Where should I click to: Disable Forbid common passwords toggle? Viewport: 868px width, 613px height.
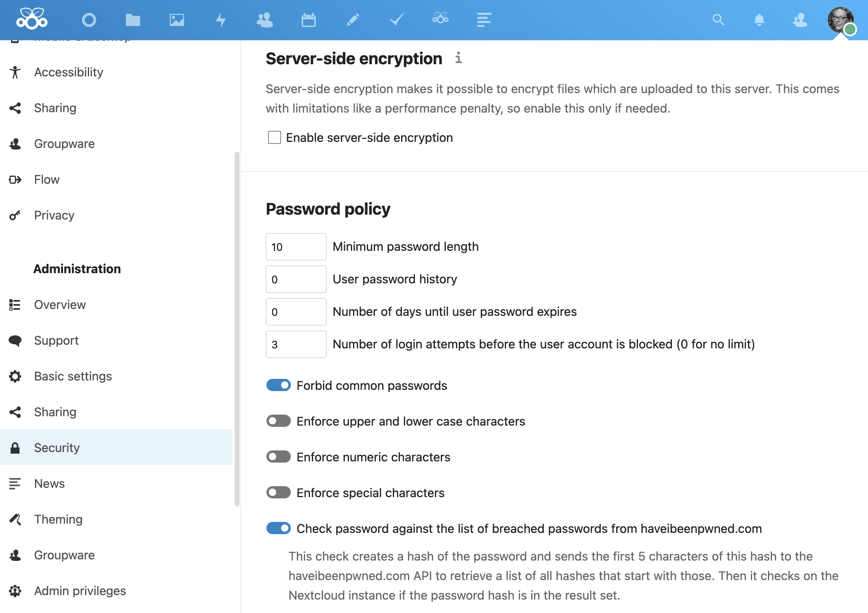[x=279, y=385]
